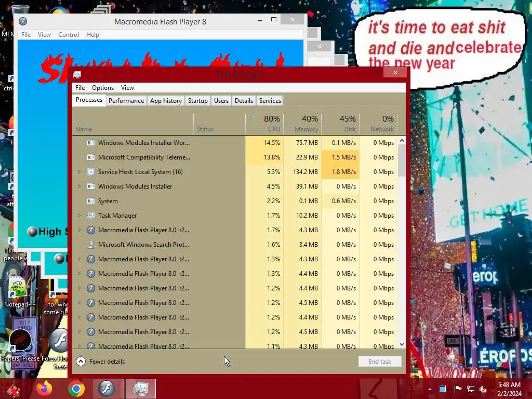Sort processes by CPU column

pos(264,124)
